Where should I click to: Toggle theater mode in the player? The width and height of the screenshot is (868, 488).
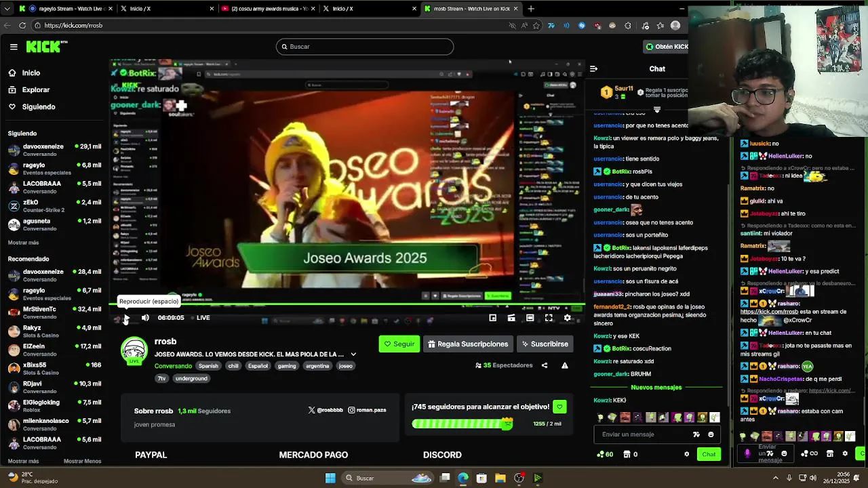[530, 318]
